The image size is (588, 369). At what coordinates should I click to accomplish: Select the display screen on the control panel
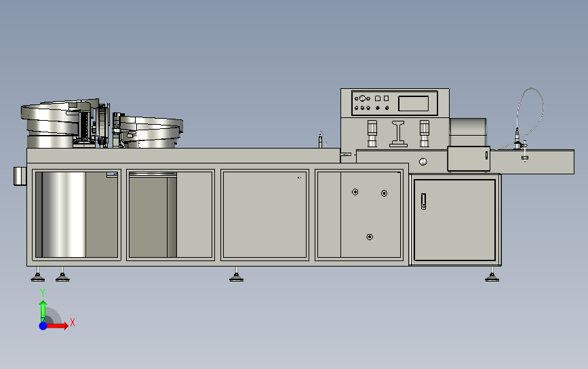pyautogui.click(x=413, y=104)
